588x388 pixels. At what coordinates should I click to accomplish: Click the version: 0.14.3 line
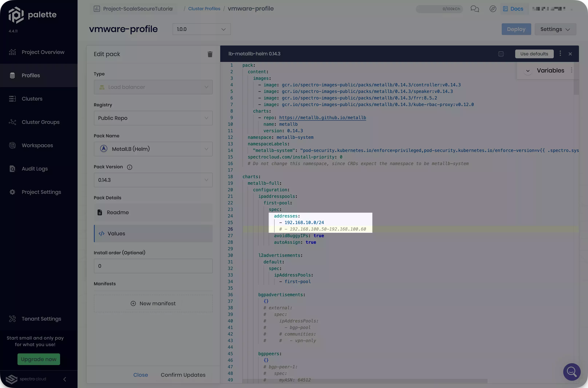point(283,131)
